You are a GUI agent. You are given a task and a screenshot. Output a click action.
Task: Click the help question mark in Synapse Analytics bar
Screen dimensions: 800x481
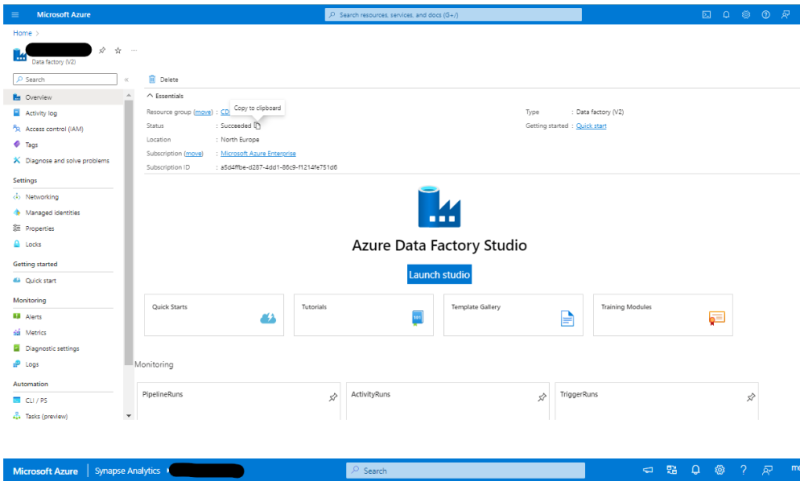[743, 470]
